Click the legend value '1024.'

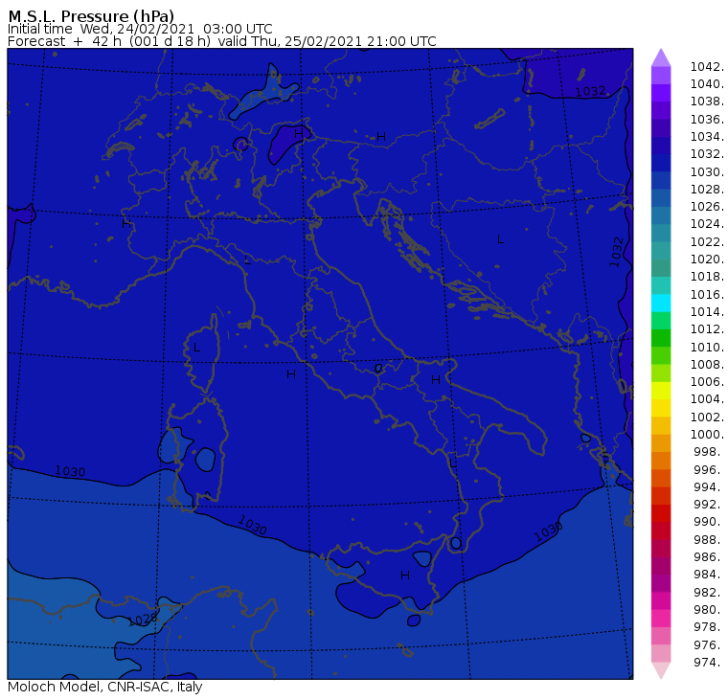pyautogui.click(x=707, y=224)
